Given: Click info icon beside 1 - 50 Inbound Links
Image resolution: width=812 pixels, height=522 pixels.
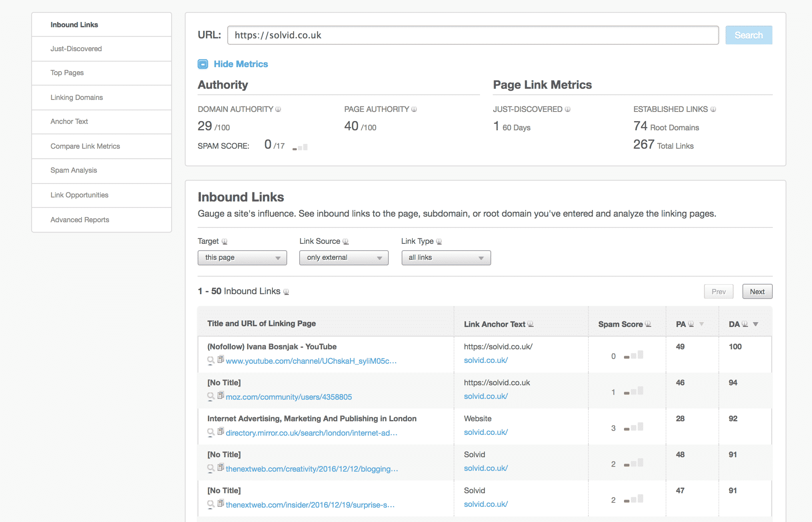Looking at the screenshot, I should [x=286, y=292].
